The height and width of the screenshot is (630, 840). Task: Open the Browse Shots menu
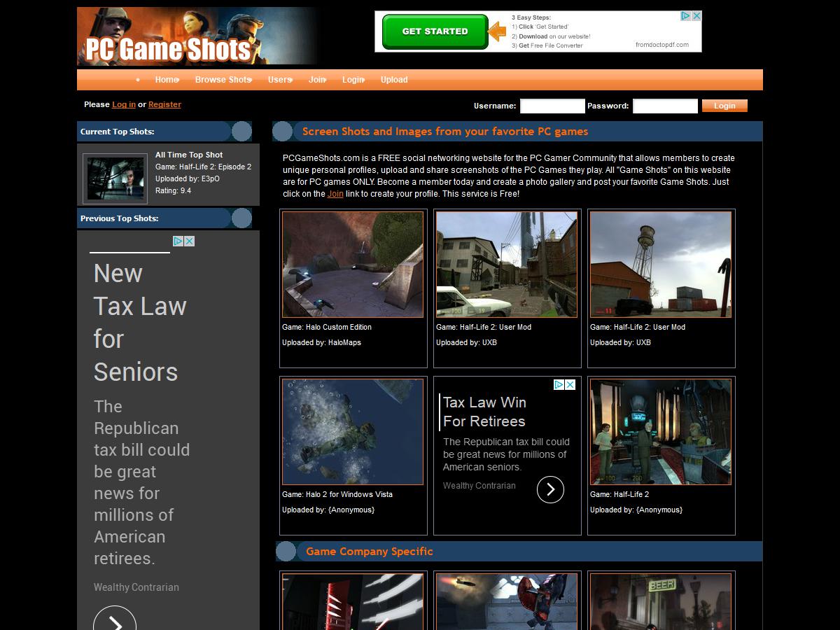(x=223, y=80)
